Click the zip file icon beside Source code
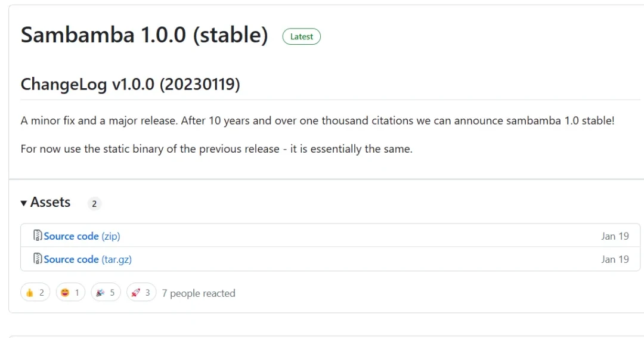Screen dimensions: 644x338 tap(38, 235)
